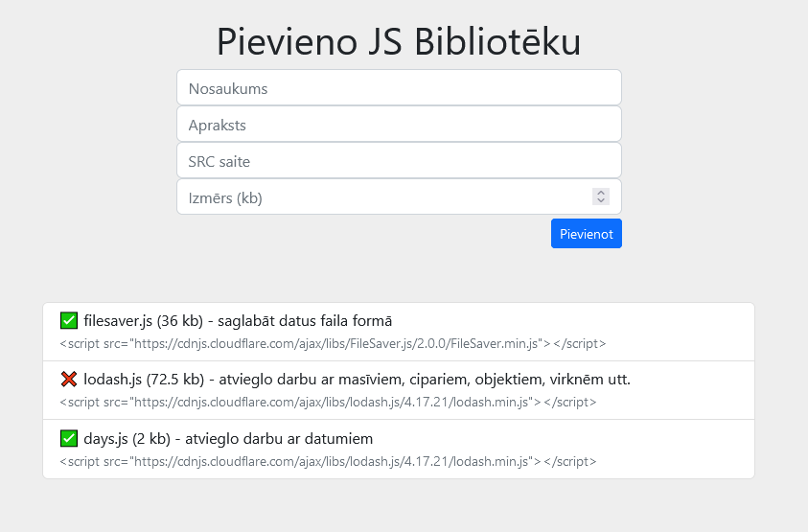
Task: Focus the SRC saite input field
Action: [399, 160]
